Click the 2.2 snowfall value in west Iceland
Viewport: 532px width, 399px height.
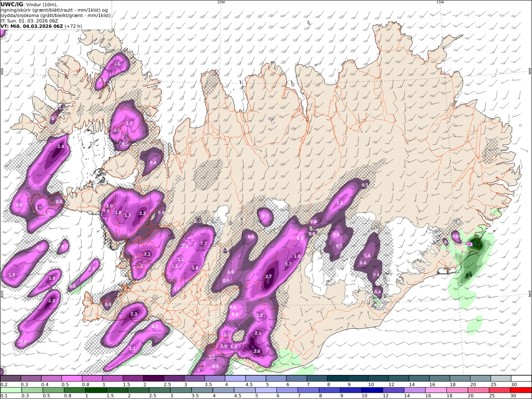[143, 213]
